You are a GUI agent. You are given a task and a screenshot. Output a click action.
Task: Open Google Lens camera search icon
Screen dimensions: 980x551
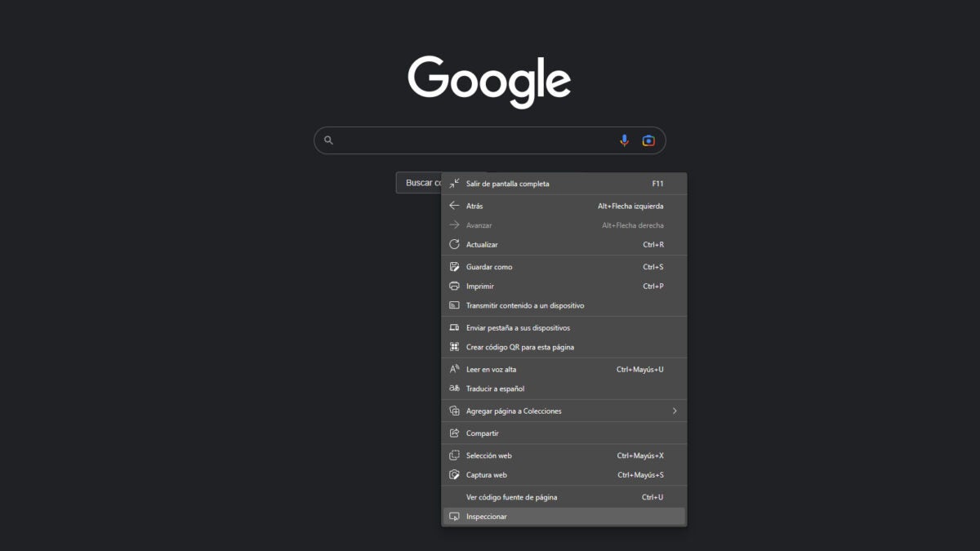[x=648, y=140]
